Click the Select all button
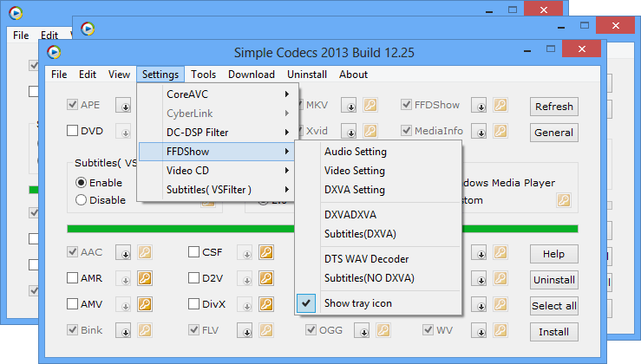641x364 pixels. [x=553, y=306]
